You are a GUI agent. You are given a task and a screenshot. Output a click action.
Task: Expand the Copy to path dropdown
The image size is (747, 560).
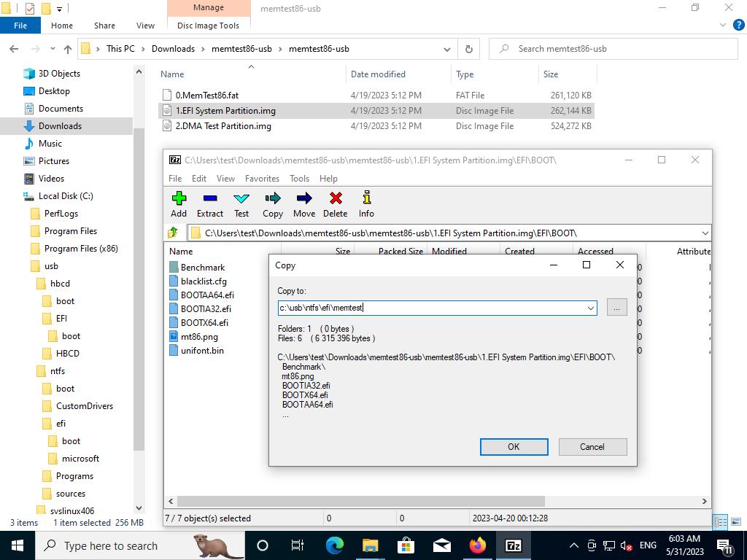(590, 308)
